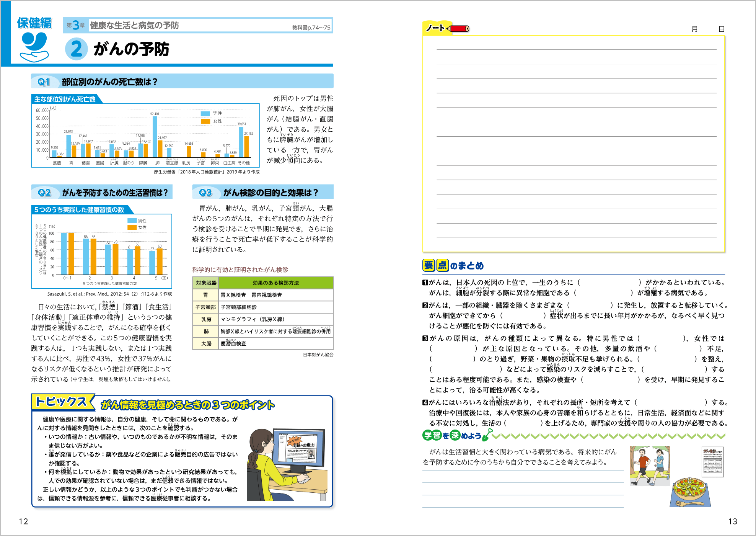Click the マンモグラフィ（乳房X線） table cell
Viewport: 756px width, 536px height.
276,319
